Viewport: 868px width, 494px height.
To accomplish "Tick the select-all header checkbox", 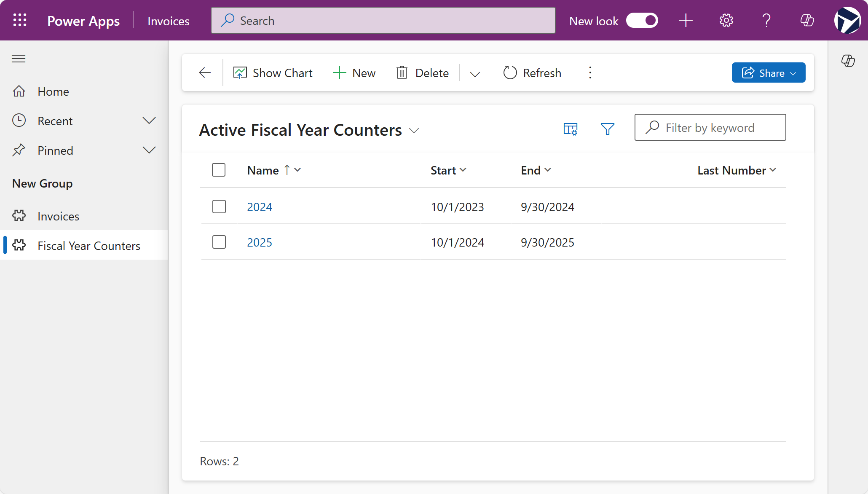I will click(219, 170).
